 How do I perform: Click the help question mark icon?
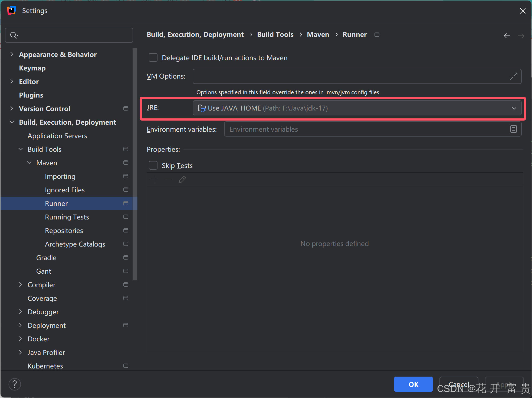pyautogui.click(x=15, y=384)
